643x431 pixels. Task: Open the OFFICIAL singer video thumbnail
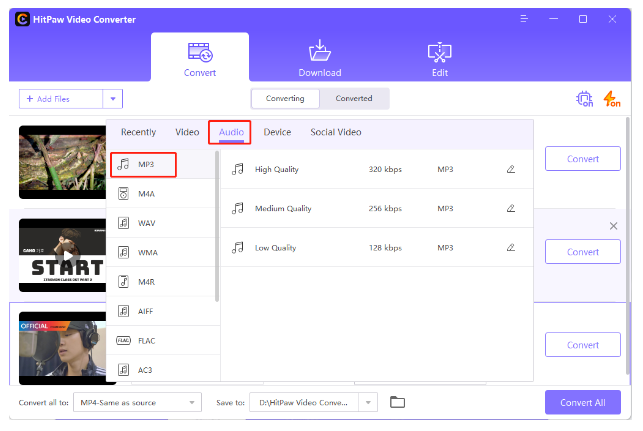pos(62,348)
